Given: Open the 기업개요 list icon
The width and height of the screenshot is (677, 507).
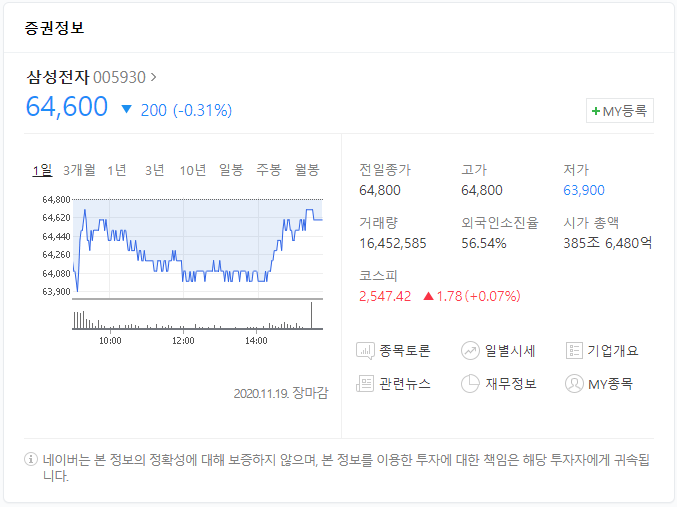Looking at the screenshot, I should pos(574,351).
